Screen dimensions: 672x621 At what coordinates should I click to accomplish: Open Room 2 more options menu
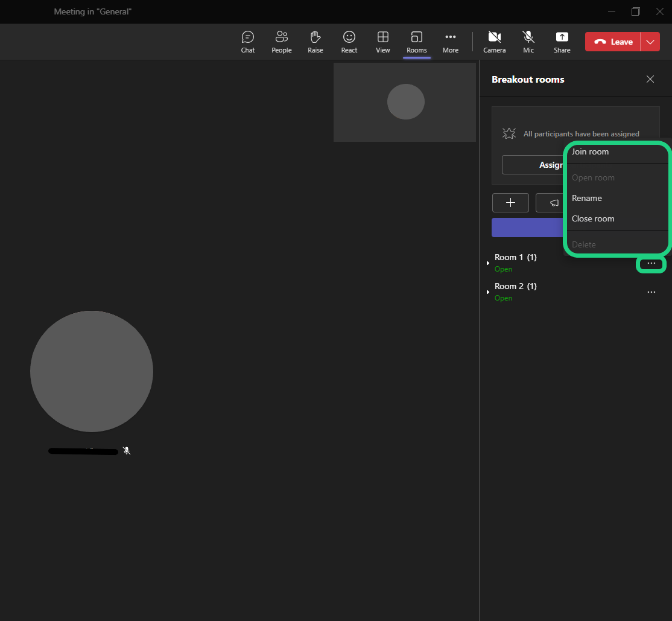[651, 292]
